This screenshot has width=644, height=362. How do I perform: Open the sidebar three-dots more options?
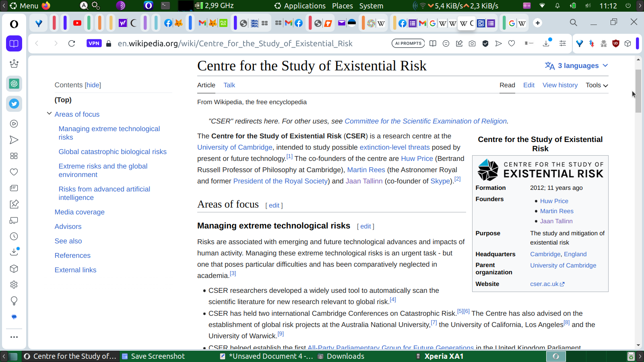pos(14,337)
